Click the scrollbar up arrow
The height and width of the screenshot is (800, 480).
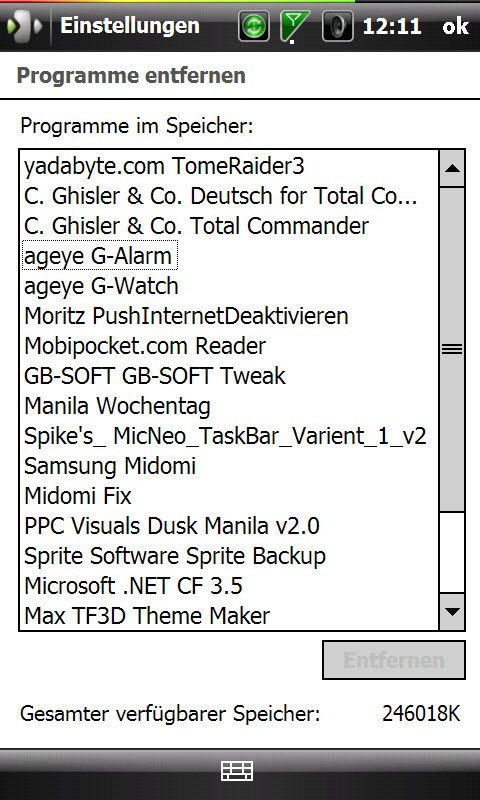[452, 168]
